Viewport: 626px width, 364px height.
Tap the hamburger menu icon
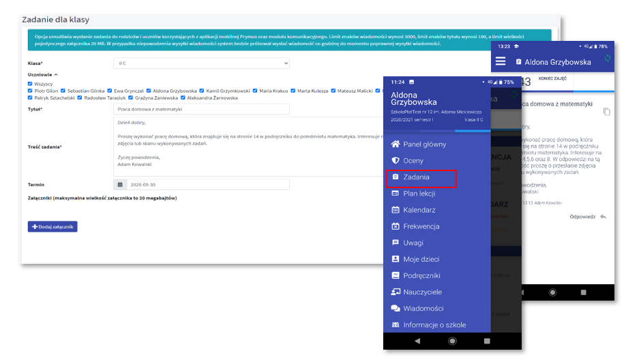(501, 61)
